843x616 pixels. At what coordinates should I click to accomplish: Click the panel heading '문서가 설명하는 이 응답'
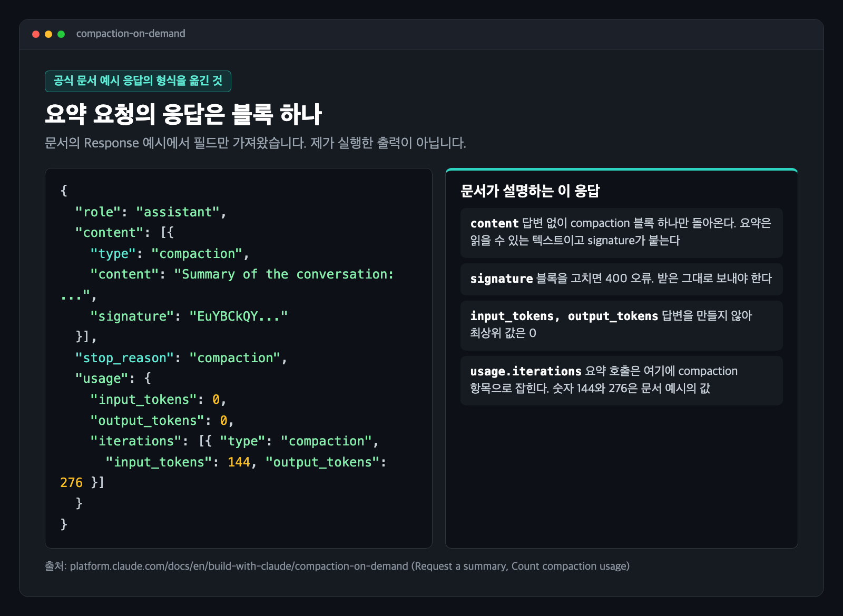coord(530,191)
